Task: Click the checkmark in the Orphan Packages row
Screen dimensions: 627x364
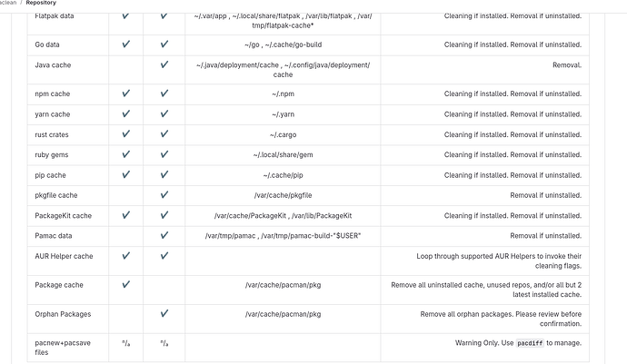Action: 164,314
